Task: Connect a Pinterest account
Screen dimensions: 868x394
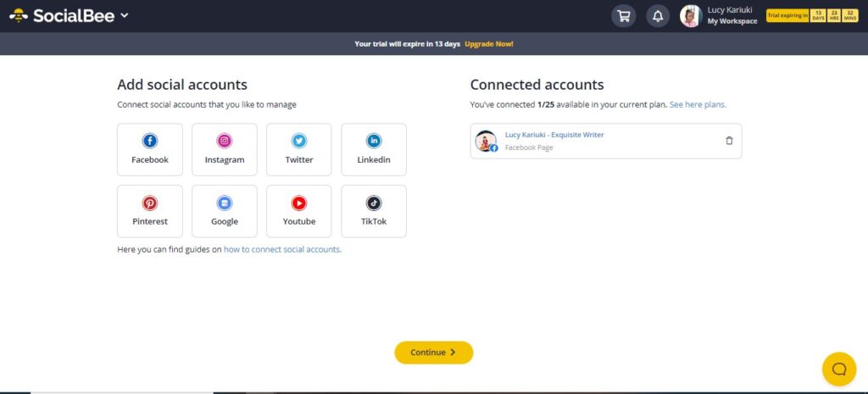Action: [x=150, y=211]
